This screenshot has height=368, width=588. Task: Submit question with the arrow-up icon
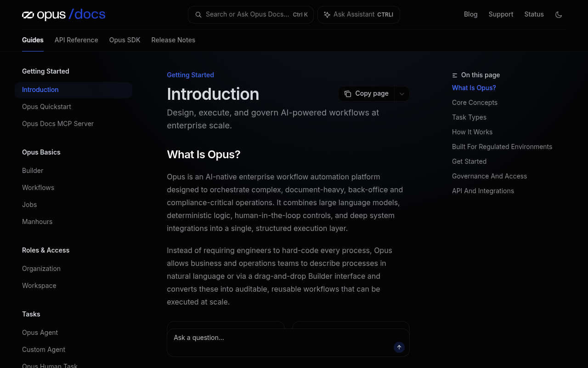point(399,347)
